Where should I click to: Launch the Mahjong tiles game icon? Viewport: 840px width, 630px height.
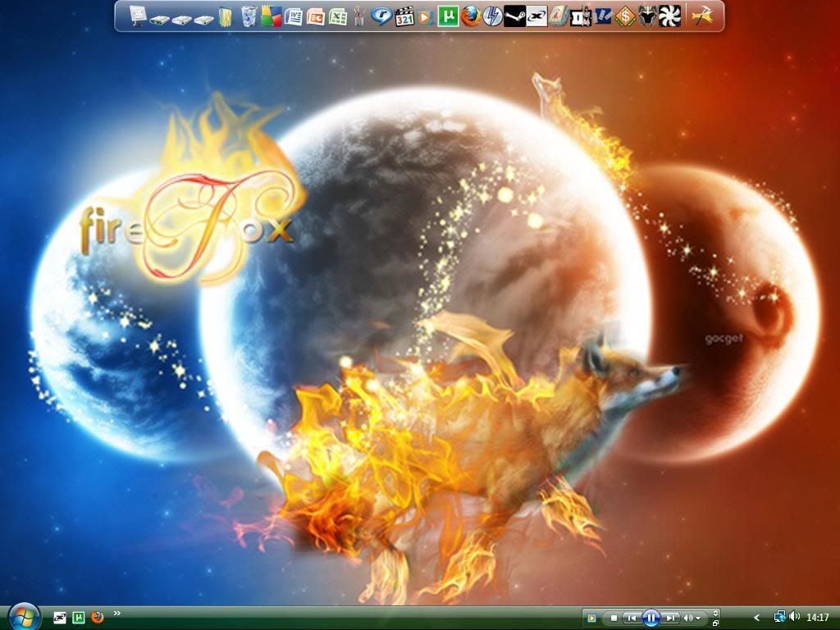[x=558, y=16]
